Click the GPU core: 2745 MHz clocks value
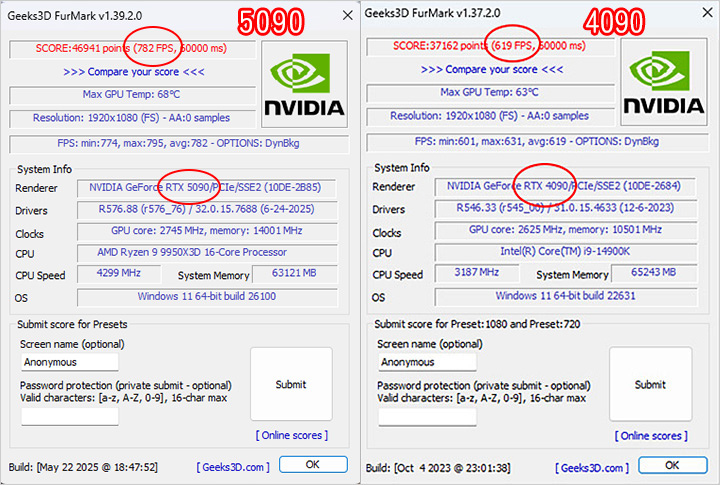Viewport: 720px width, 485px height. 207,231
